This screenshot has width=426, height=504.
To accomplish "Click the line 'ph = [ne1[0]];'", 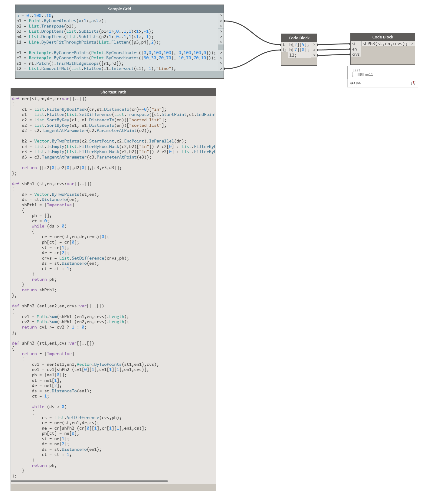I will tap(49, 375).
